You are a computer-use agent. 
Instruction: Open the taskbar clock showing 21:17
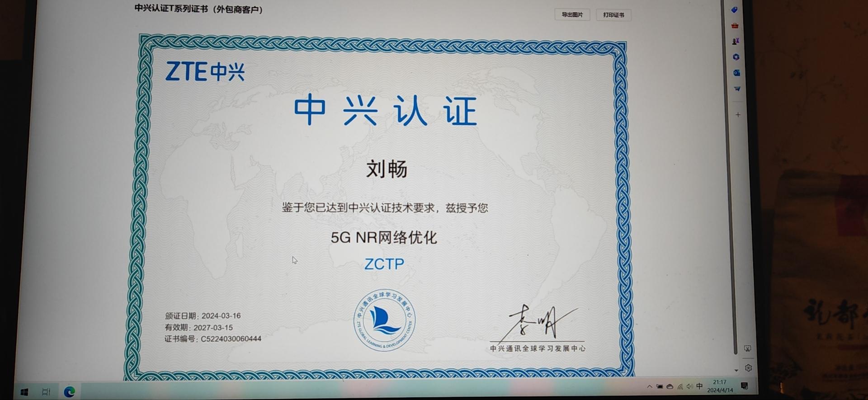coord(720,386)
